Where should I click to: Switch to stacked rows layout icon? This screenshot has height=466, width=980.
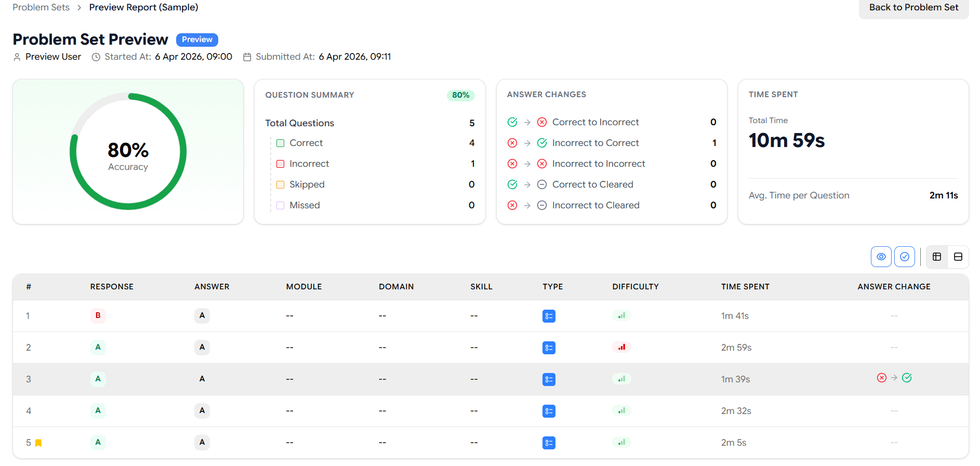tap(958, 257)
